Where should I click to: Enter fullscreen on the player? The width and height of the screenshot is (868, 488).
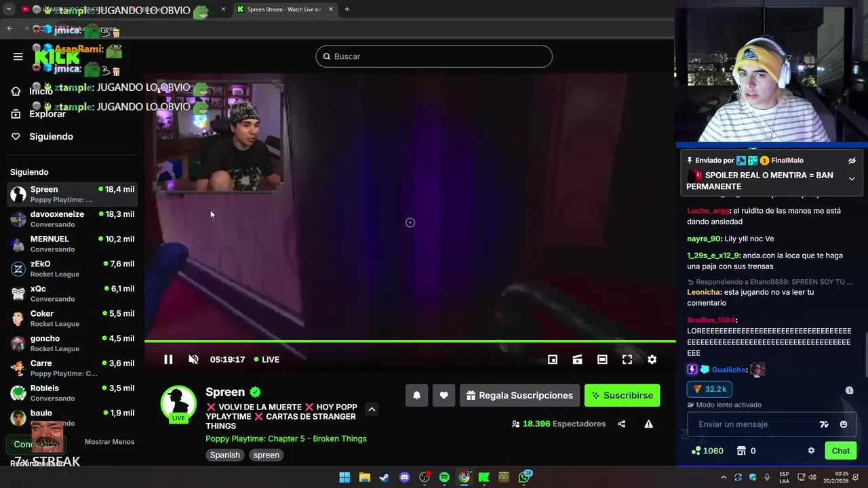(627, 359)
